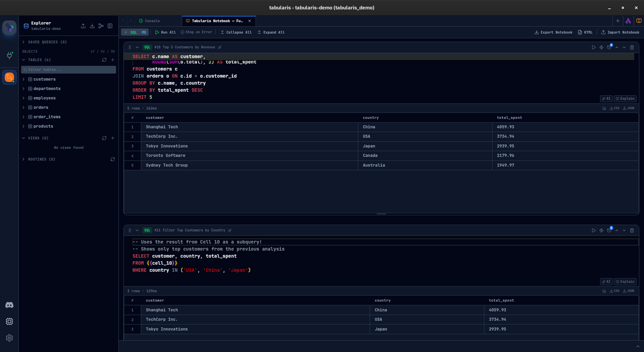This screenshot has width=644, height=352.
Task: Open database connections from the plug icon
Action: 9,56
